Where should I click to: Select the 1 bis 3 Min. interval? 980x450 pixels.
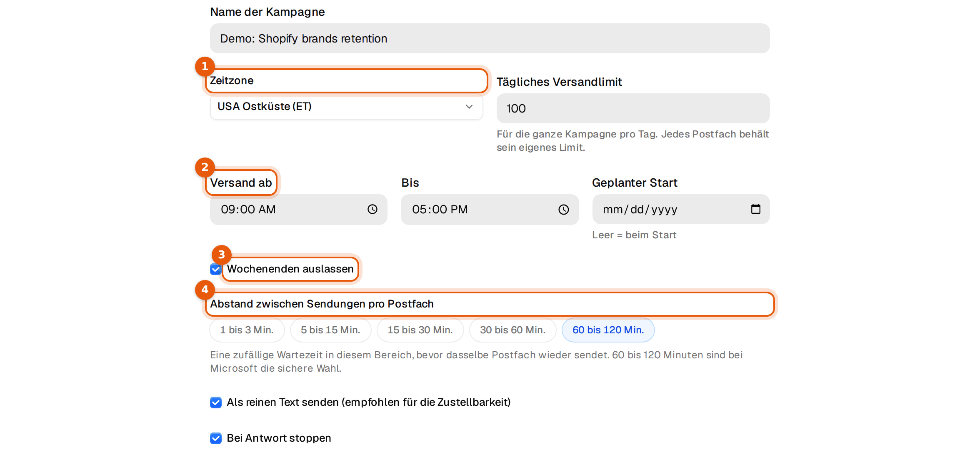pyautogui.click(x=247, y=330)
